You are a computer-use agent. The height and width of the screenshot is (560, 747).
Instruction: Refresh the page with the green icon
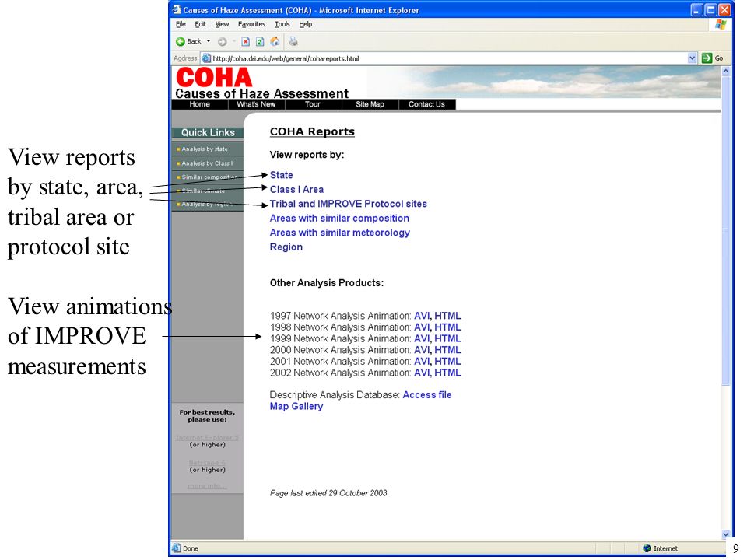(x=260, y=42)
